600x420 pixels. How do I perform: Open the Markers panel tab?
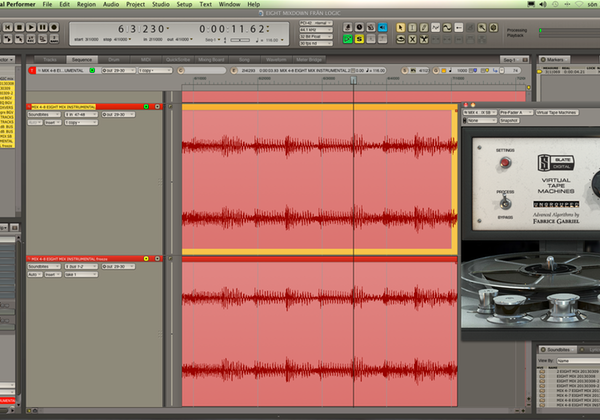point(555,60)
